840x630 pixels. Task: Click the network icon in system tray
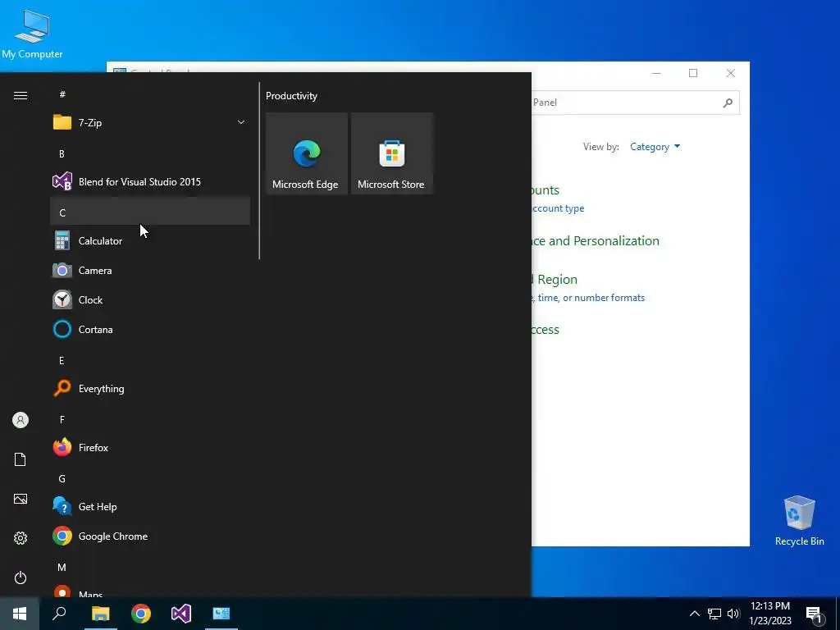[714, 614]
